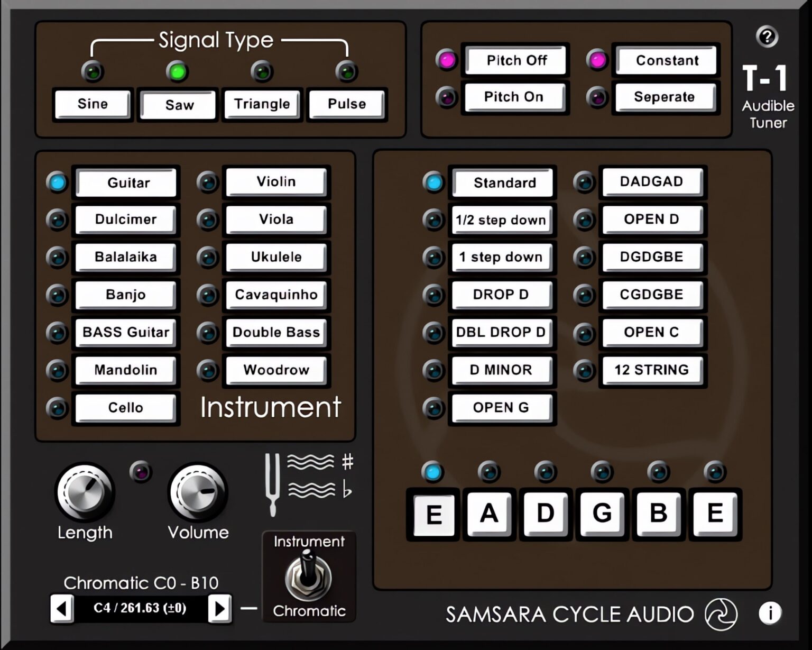Select the DADGAD tuning
812x650 pixels.
click(x=652, y=182)
